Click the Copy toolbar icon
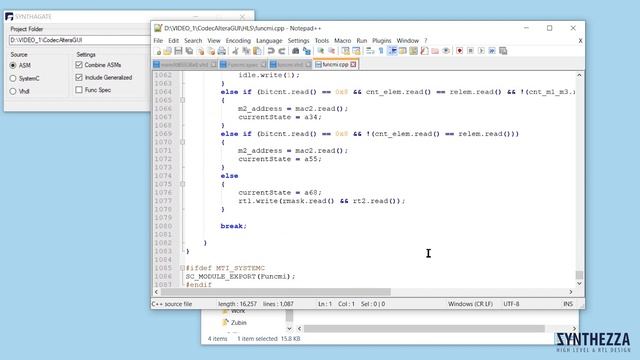The width and height of the screenshot is (640, 360). [246, 51]
